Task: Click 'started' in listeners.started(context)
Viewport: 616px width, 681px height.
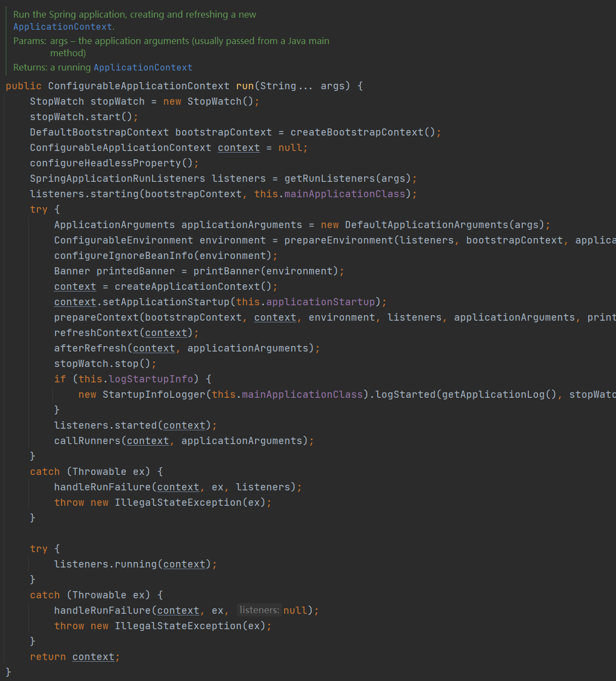Action: pos(136,425)
